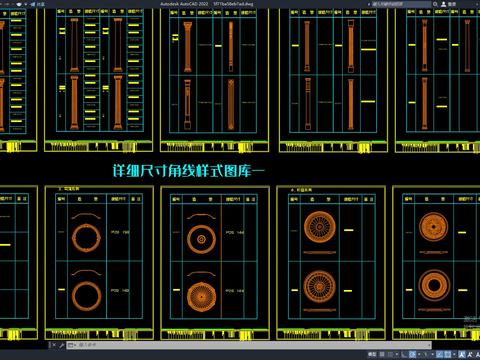Viewport: 480px width, 360px height.
Task: Click the title bar search field
Action: coord(401,4)
